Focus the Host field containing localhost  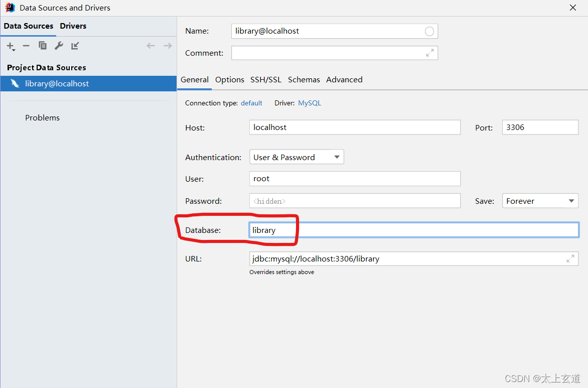[x=355, y=127]
